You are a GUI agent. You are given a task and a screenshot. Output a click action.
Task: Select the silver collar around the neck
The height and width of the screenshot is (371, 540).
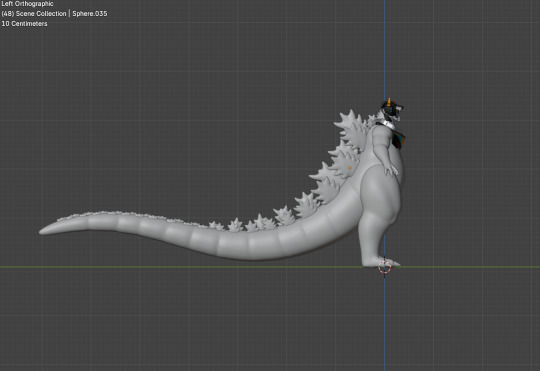pos(385,124)
